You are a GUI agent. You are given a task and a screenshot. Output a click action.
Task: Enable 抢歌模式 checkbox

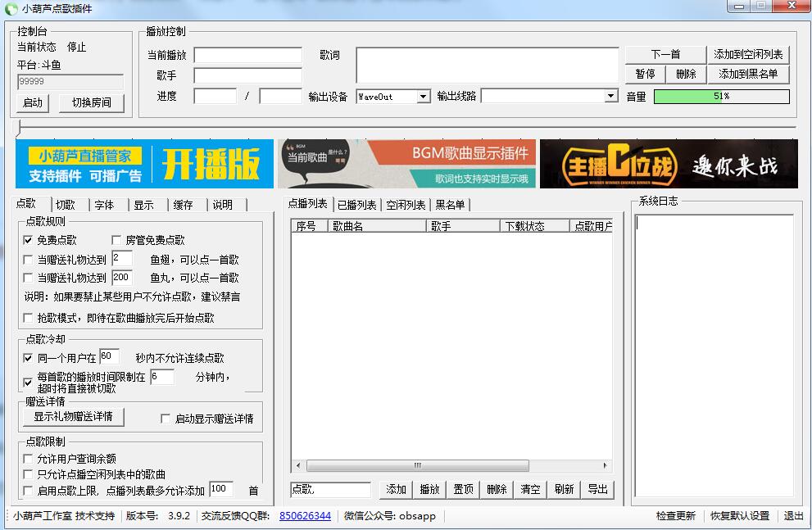point(29,318)
